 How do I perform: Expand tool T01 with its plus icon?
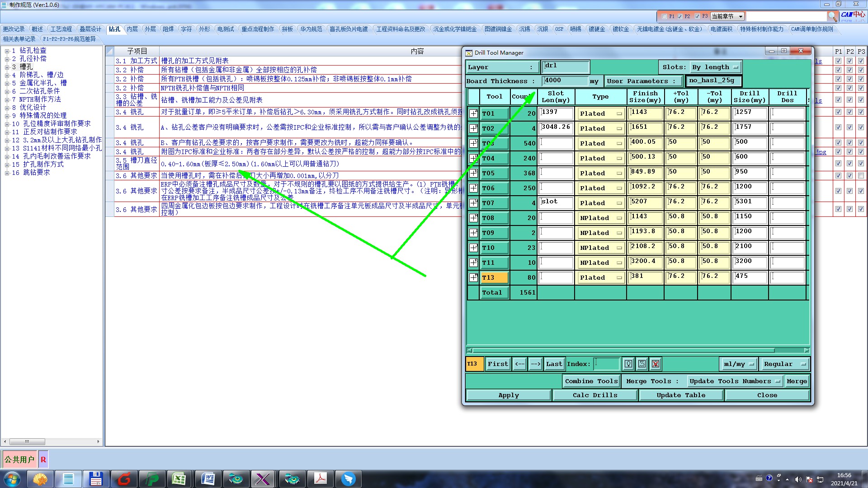pos(473,113)
